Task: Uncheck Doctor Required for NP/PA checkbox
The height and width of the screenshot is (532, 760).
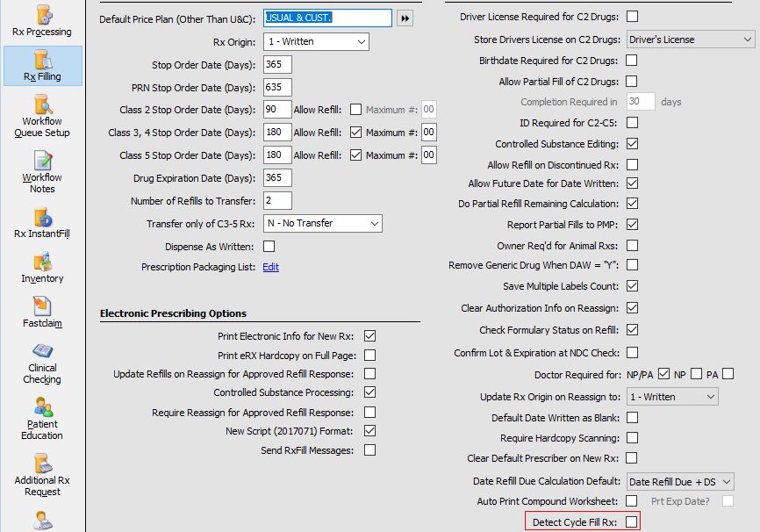Action: pos(664,374)
